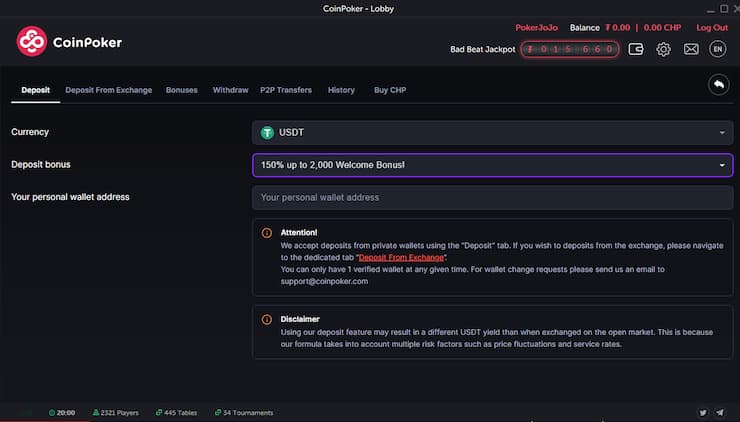Click the Disclaimer heading text
The width and height of the screenshot is (740, 422).
[300, 319]
